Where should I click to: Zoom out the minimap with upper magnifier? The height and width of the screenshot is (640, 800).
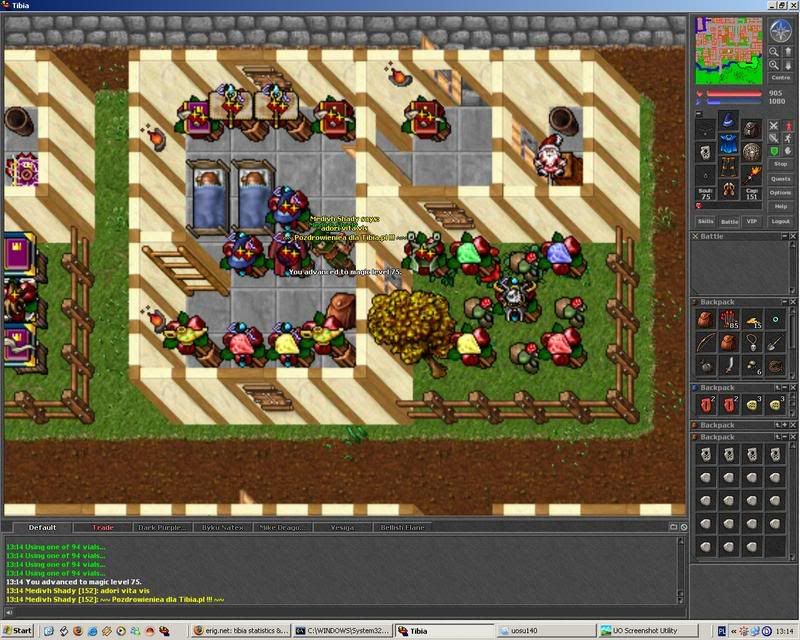click(x=774, y=52)
